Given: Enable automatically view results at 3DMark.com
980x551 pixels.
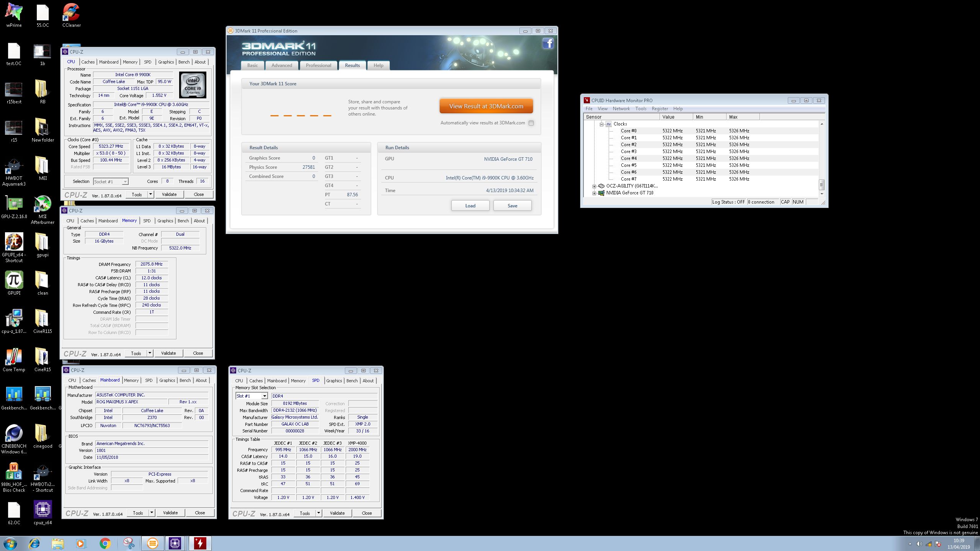Looking at the screenshot, I should [531, 123].
